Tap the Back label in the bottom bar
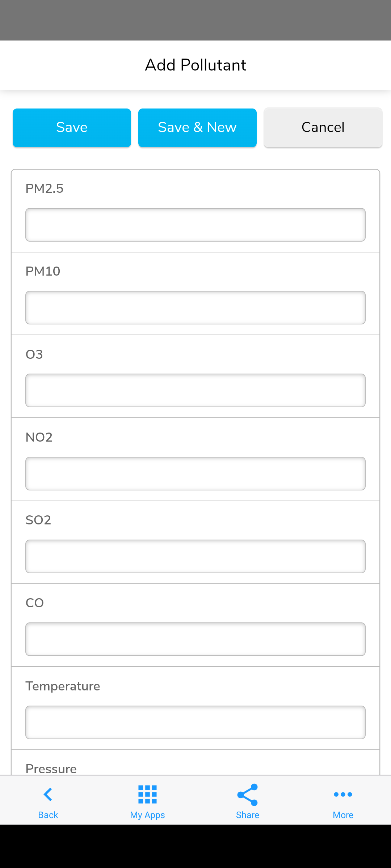The width and height of the screenshot is (391, 868). coord(48,815)
